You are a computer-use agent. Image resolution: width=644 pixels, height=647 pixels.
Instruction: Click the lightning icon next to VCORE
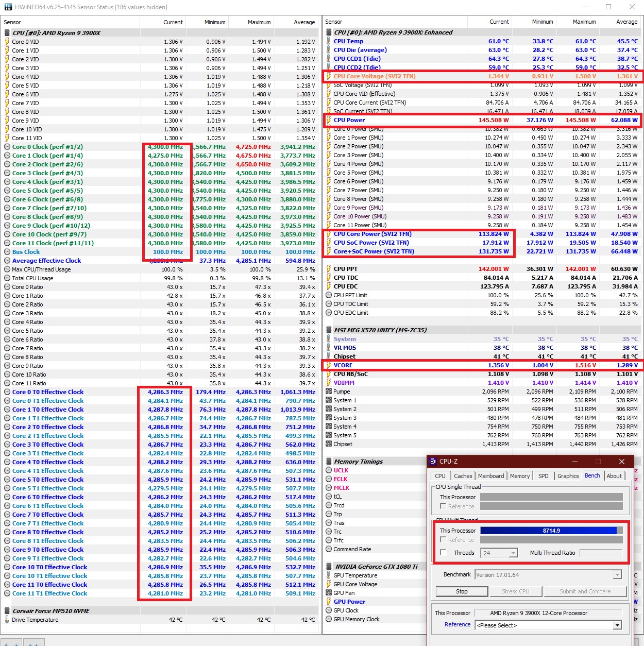point(329,365)
